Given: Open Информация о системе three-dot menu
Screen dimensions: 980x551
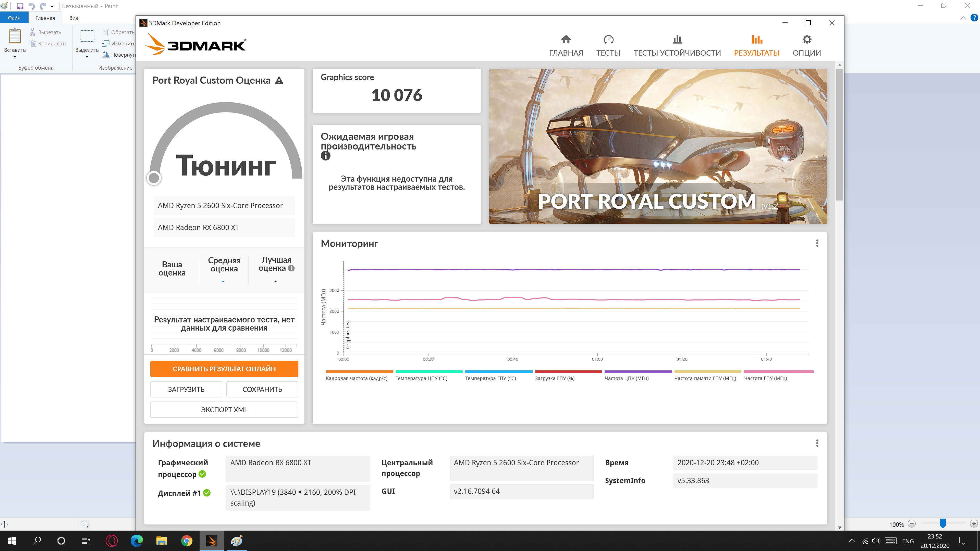Looking at the screenshot, I should (817, 443).
